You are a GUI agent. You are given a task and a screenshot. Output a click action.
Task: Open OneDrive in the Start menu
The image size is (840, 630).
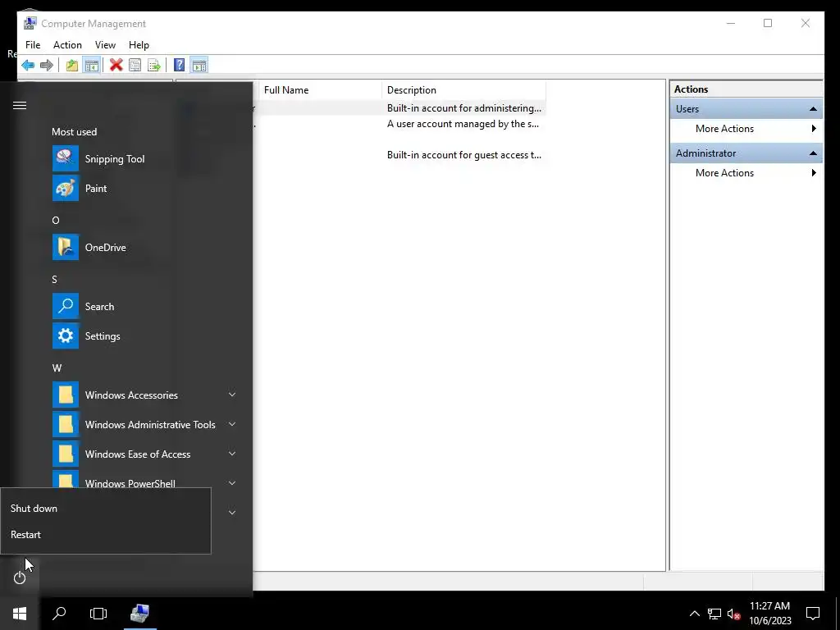coord(144,247)
